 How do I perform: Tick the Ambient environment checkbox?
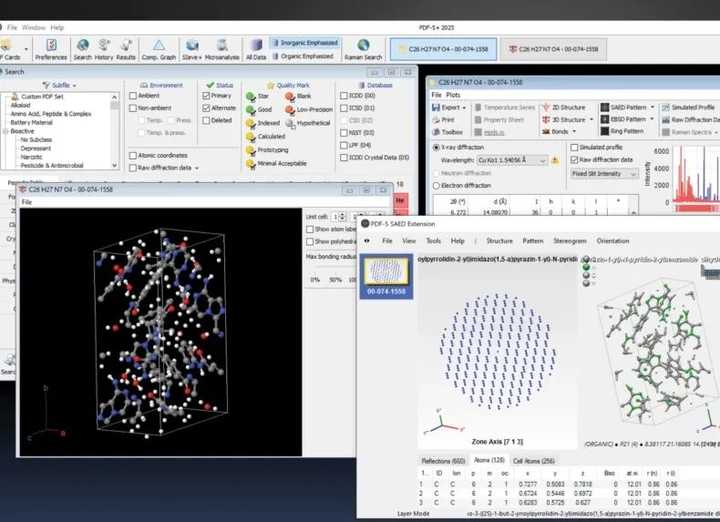(x=133, y=95)
